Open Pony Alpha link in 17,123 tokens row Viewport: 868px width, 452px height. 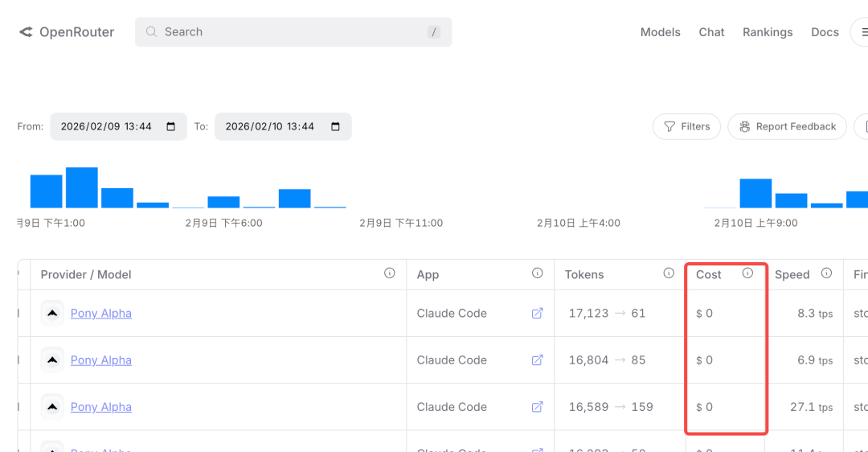tap(100, 314)
